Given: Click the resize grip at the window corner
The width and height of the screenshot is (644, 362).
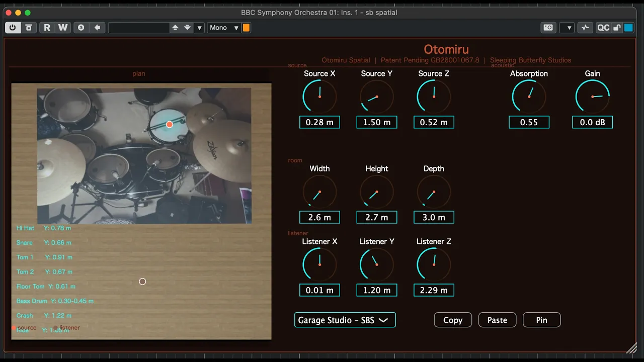Looking at the screenshot, I should (x=632, y=348).
